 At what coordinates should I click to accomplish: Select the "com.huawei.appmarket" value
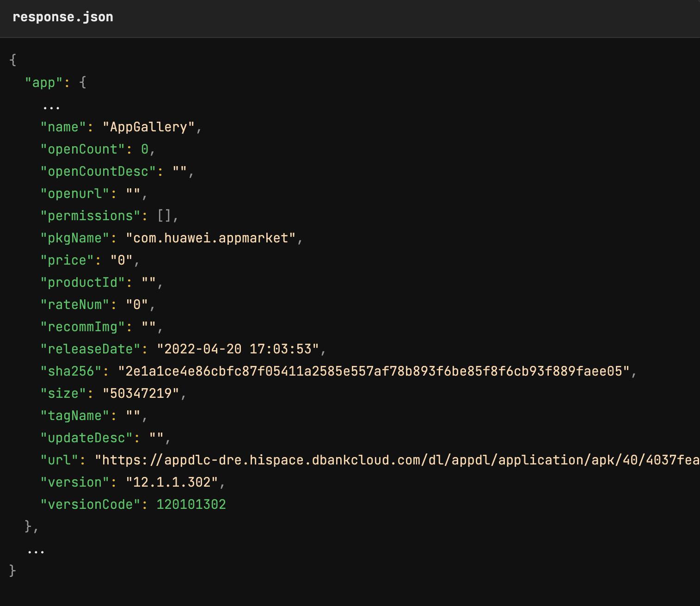[x=211, y=238]
